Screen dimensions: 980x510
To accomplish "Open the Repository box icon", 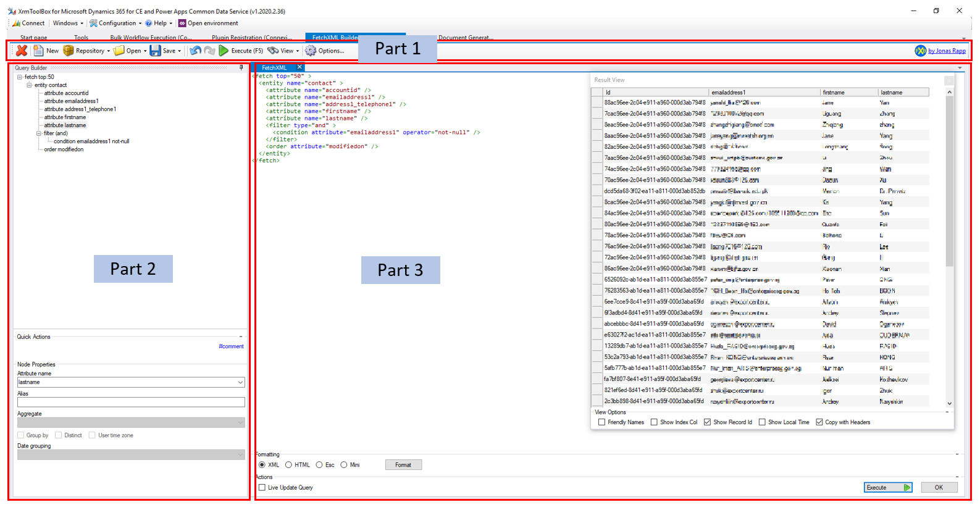I will point(69,51).
